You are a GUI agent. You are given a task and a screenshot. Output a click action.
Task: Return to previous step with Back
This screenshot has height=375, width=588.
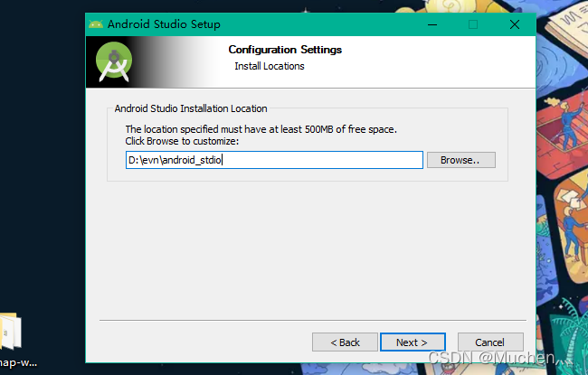click(345, 342)
